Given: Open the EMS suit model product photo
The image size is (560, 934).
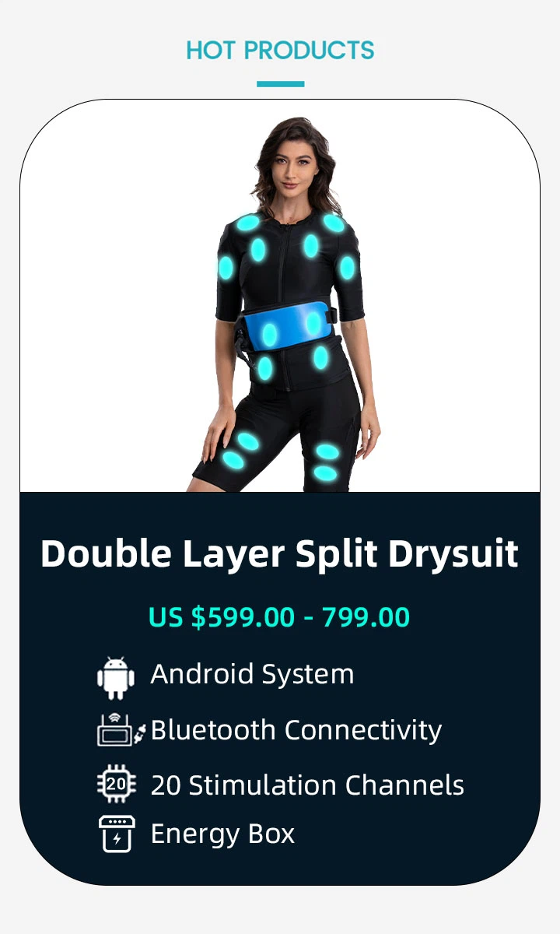Looking at the screenshot, I should point(280,304).
